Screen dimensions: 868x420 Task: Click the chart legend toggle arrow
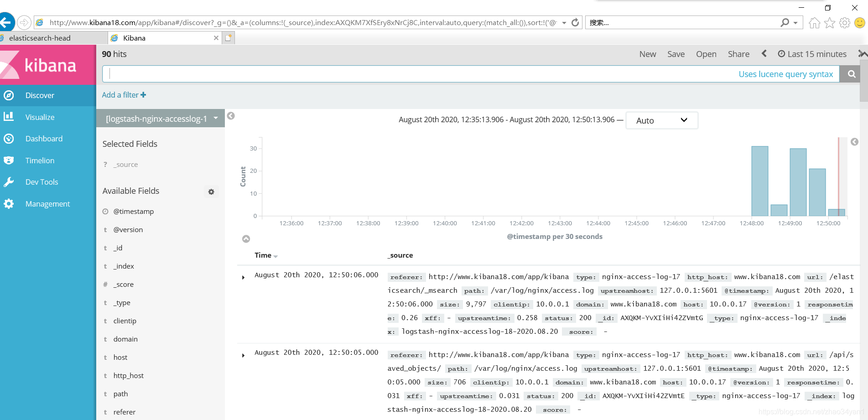tap(854, 142)
